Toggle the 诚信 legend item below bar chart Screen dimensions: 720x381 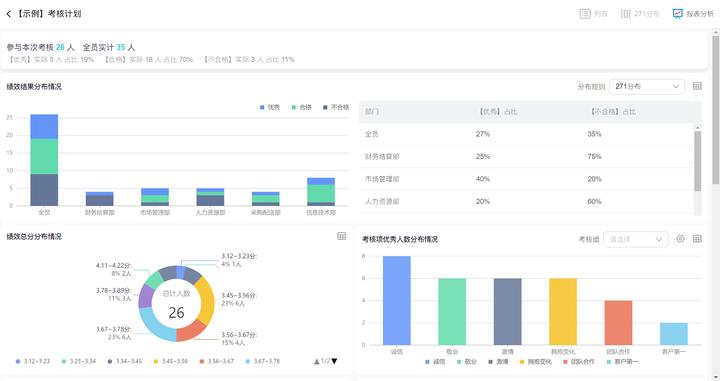(x=435, y=362)
